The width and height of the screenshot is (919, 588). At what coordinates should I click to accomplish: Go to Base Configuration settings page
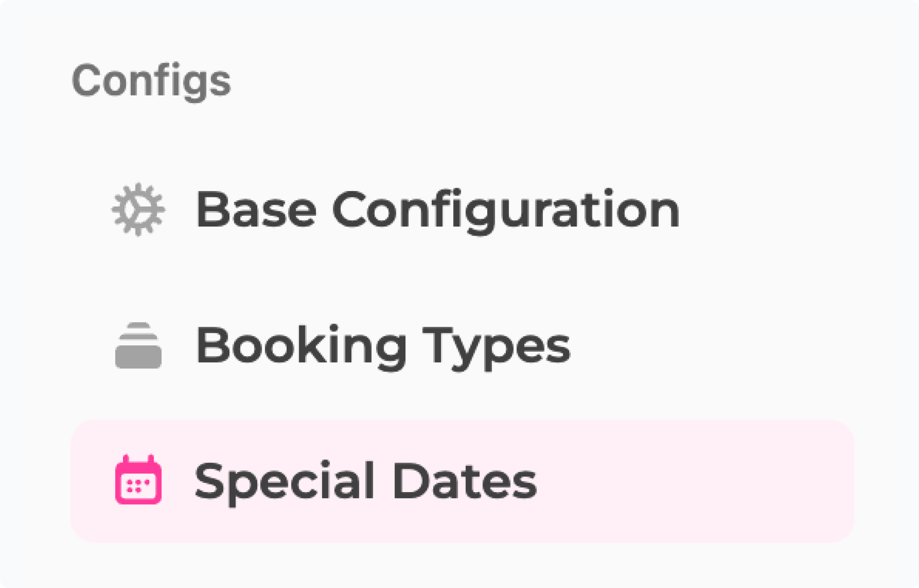(437, 210)
